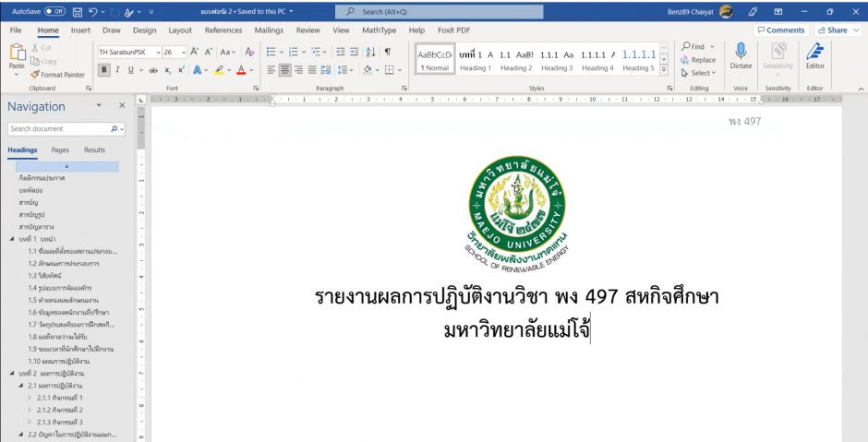
Task: Apply yellow text highlight color
Action: click(x=219, y=70)
